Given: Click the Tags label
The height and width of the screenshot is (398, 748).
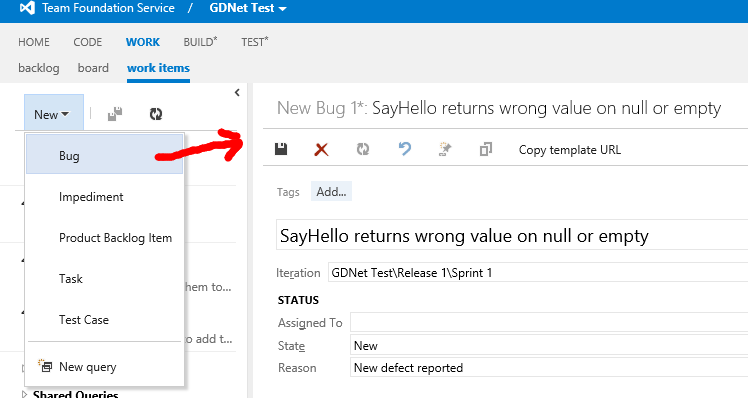Looking at the screenshot, I should tap(288, 192).
